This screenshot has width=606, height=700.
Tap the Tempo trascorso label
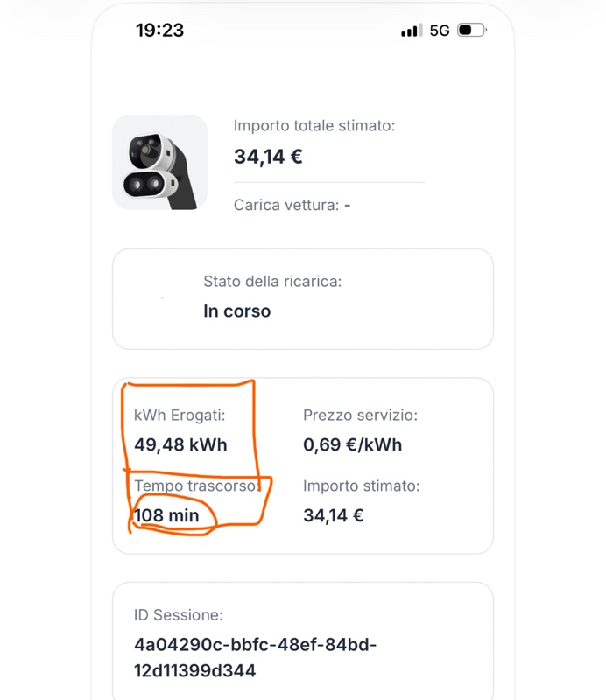point(197,486)
